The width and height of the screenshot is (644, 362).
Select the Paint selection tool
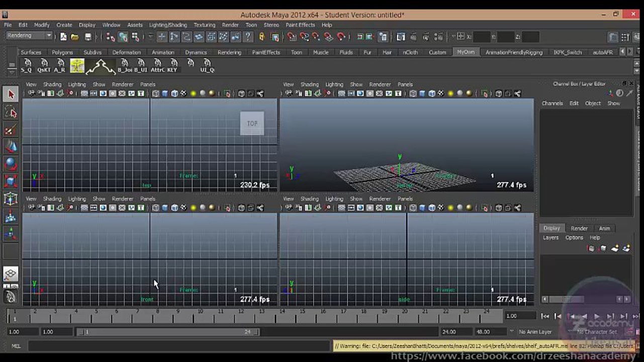pyautogui.click(x=11, y=130)
